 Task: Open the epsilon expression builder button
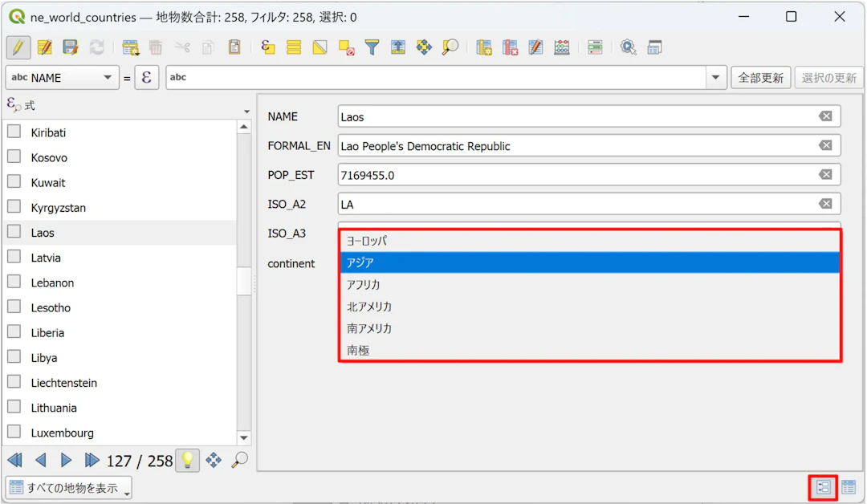[147, 77]
